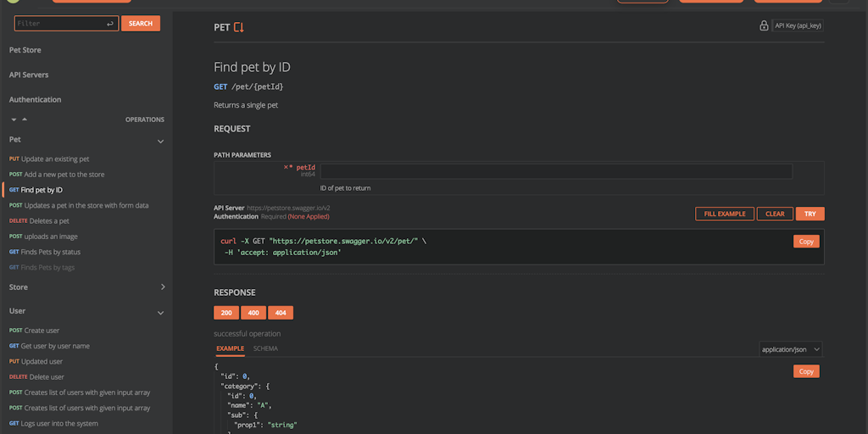The height and width of the screenshot is (434, 868).
Task: Click the Store group label
Action: click(19, 287)
